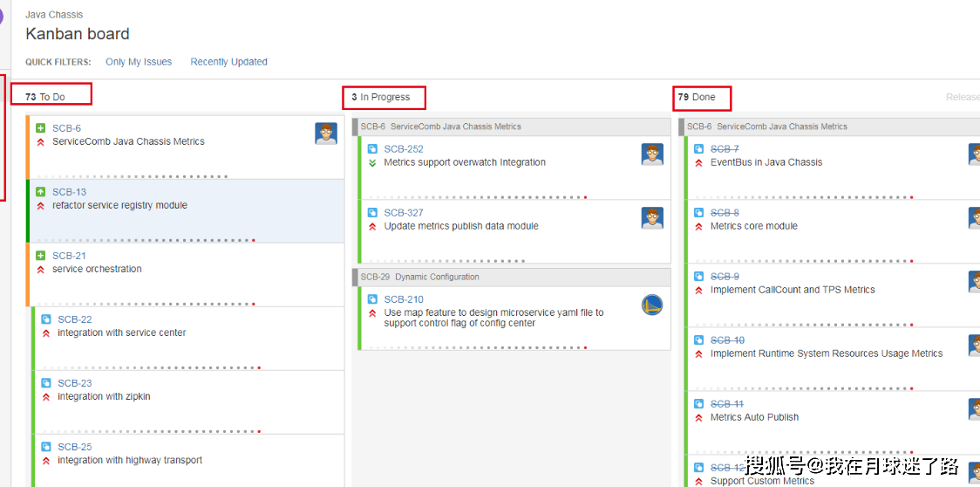Open issue SCB-23 link
Viewport: 980px width, 487px height.
click(75, 384)
